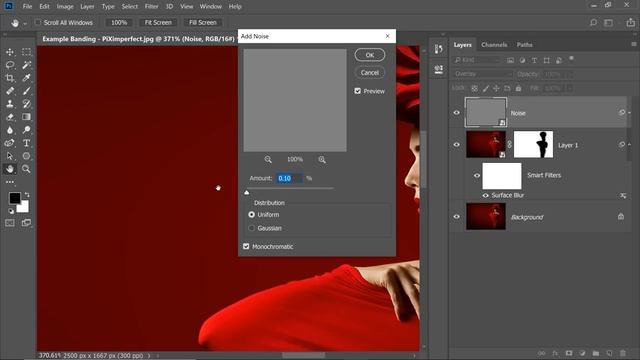Viewport: 640px width, 360px height.
Task: Filter layers by pixel type
Action: coord(510,60)
